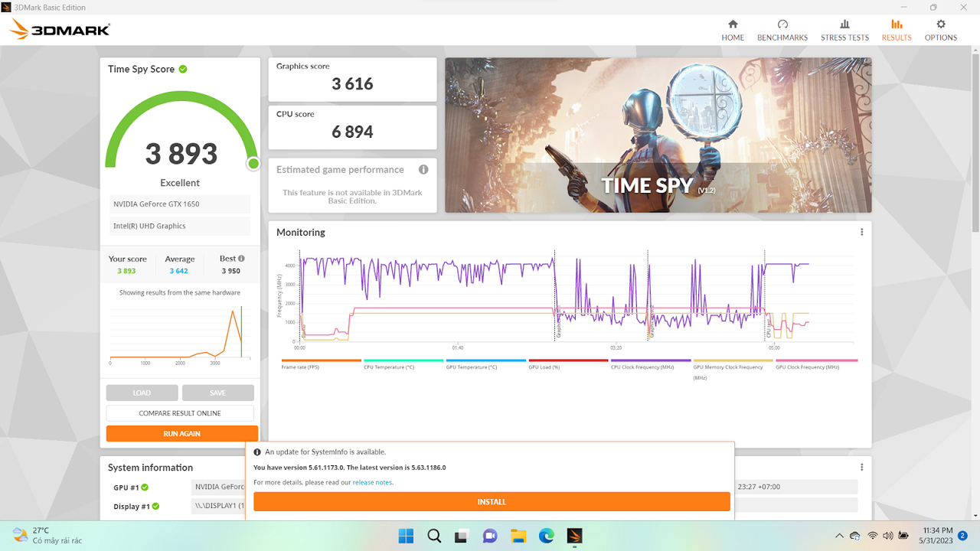980x551 pixels.
Task: Click the Graphics score value 3 616
Action: (x=352, y=84)
